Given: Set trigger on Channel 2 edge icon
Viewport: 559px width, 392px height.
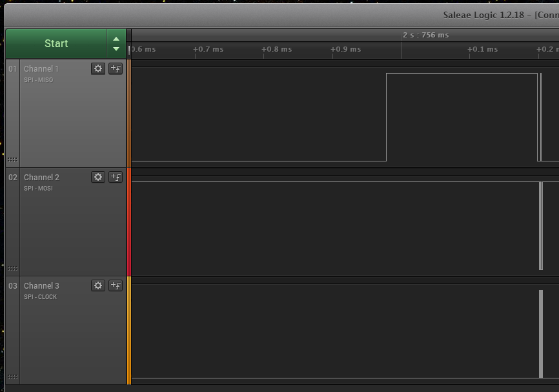Looking at the screenshot, I should tap(116, 177).
